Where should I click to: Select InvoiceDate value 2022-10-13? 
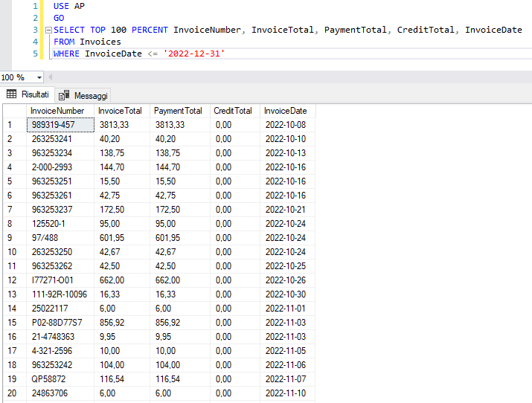[287, 153]
